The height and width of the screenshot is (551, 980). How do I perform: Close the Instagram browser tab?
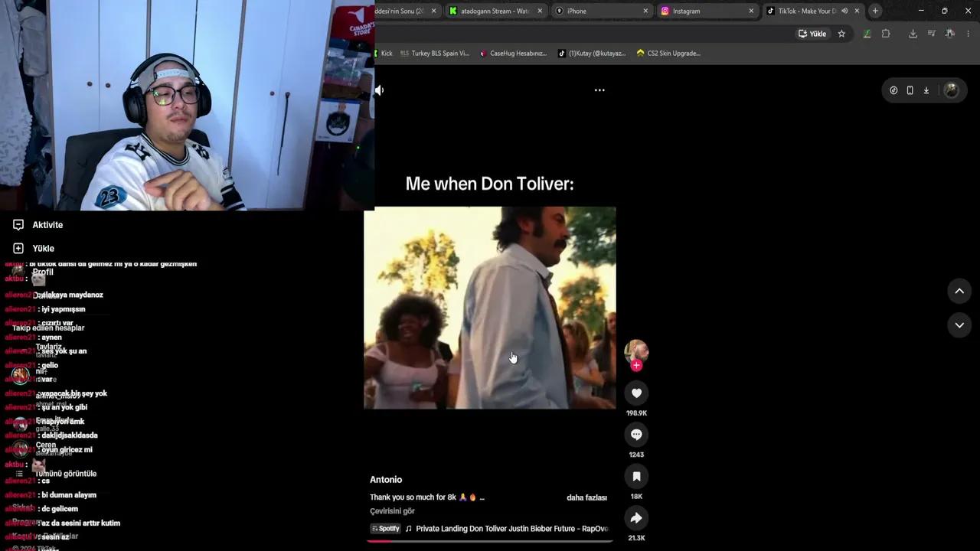click(751, 11)
